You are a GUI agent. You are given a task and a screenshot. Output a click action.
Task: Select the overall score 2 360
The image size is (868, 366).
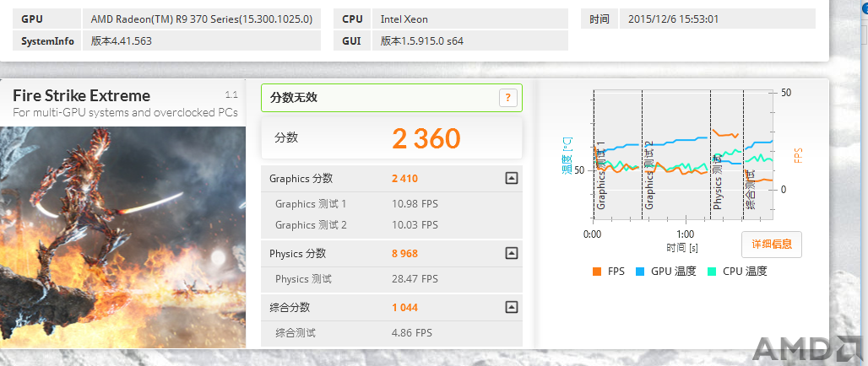coord(426,138)
